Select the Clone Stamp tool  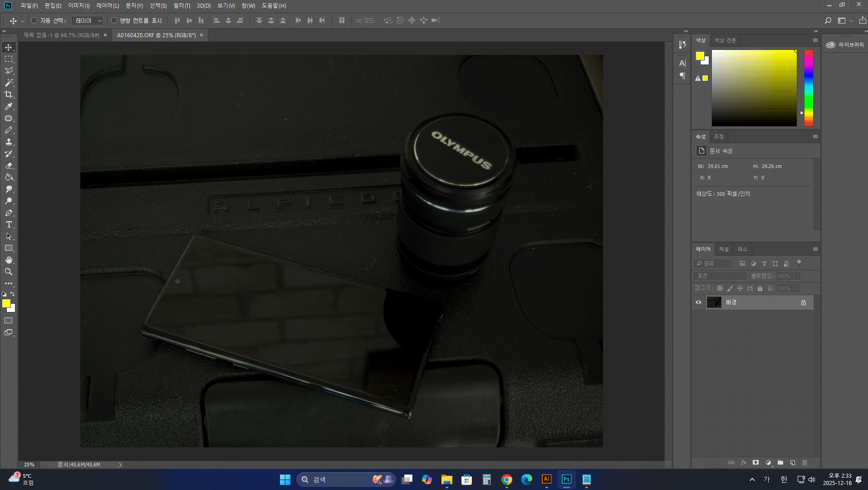[9, 142]
